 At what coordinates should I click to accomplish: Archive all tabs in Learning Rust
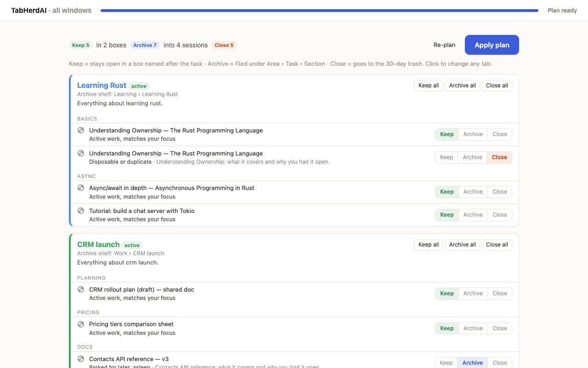coord(463,86)
